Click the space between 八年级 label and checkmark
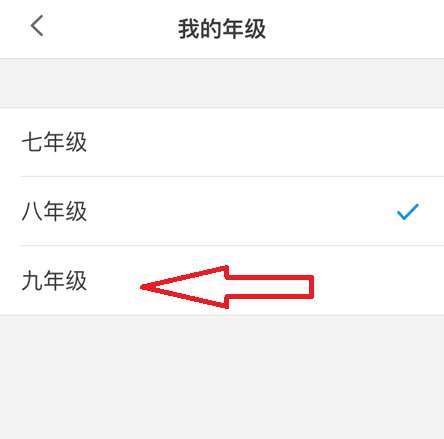 tap(242, 211)
